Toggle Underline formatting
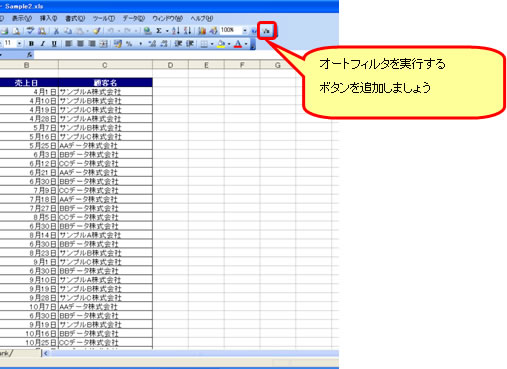507x369 pixels. tap(54, 44)
